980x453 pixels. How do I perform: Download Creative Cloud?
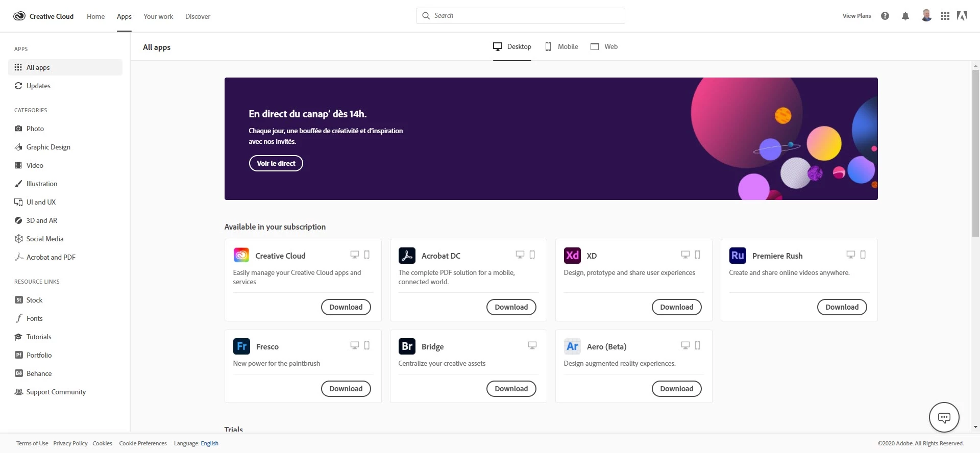pyautogui.click(x=346, y=307)
